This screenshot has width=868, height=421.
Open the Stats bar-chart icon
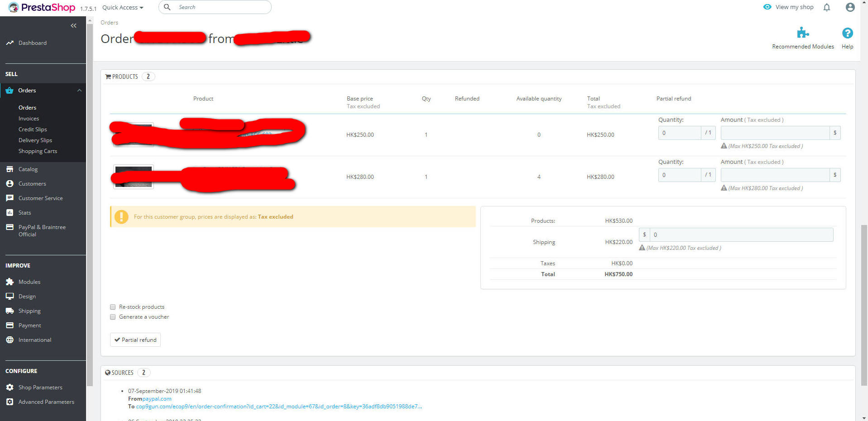point(10,212)
